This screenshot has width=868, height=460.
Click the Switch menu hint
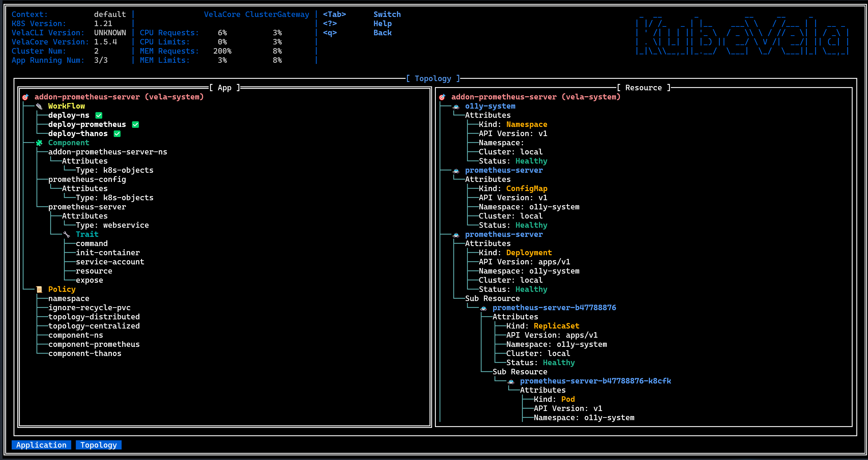(387, 14)
